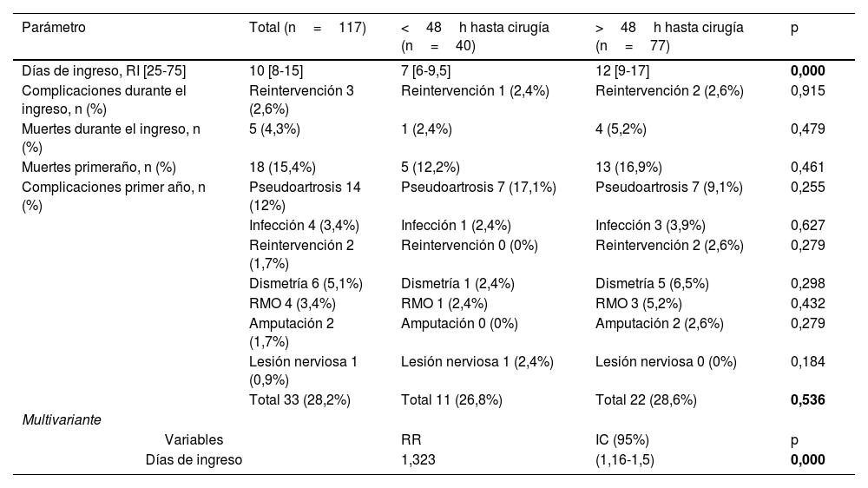Click the "Lesión nerviosa 1 (2,4%)" cell
The height and width of the screenshot is (488, 868).
tap(477, 361)
